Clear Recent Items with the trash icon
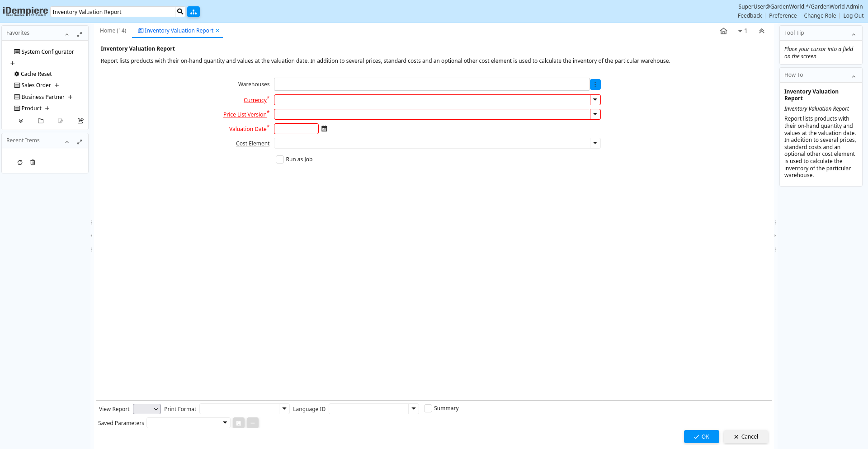Screen dimensions: 868x449 33,163
